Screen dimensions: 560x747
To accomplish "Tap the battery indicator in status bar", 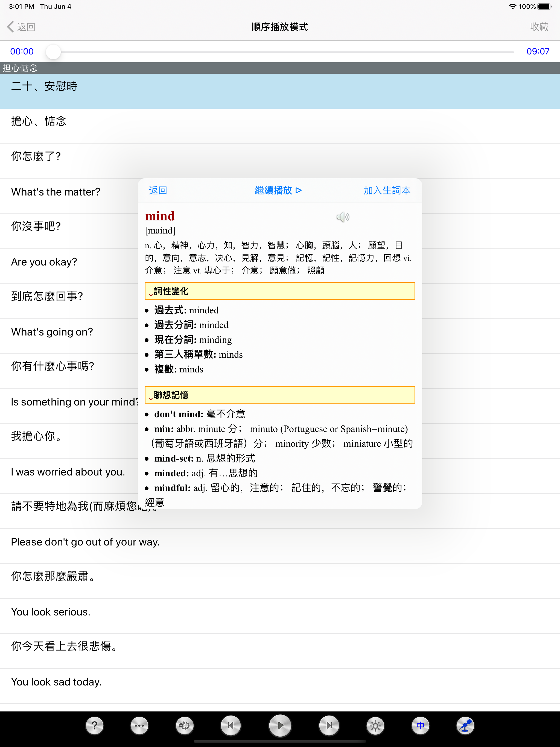I will point(544,6).
